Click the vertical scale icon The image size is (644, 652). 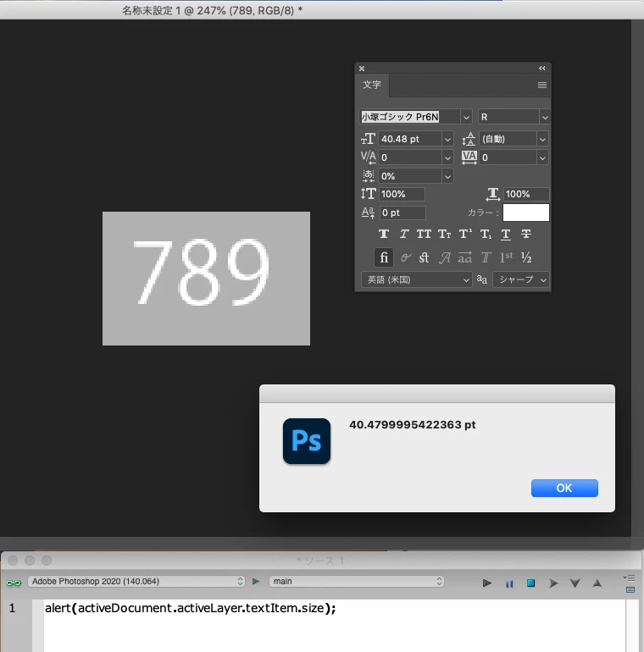click(368, 194)
